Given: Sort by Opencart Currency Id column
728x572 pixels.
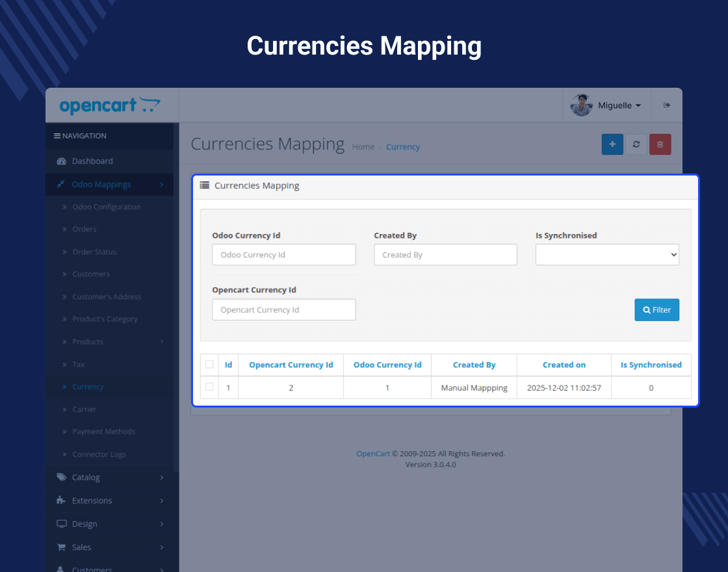Looking at the screenshot, I should click(x=291, y=365).
